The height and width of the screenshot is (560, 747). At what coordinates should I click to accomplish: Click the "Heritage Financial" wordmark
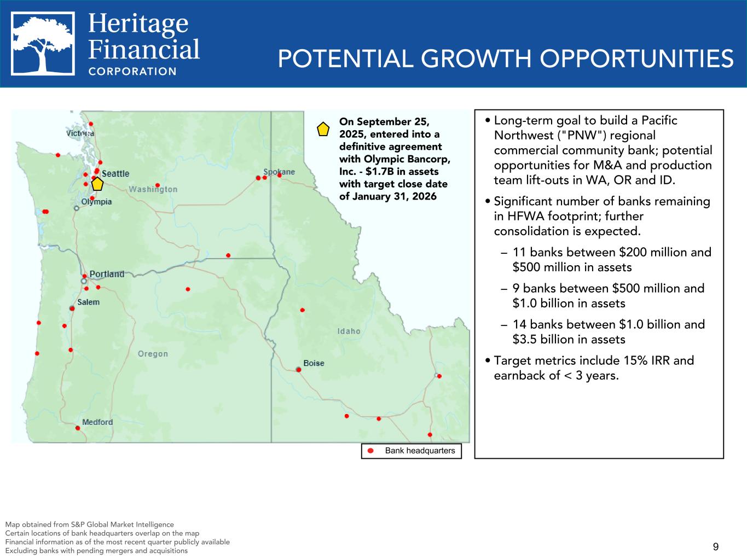[144, 36]
